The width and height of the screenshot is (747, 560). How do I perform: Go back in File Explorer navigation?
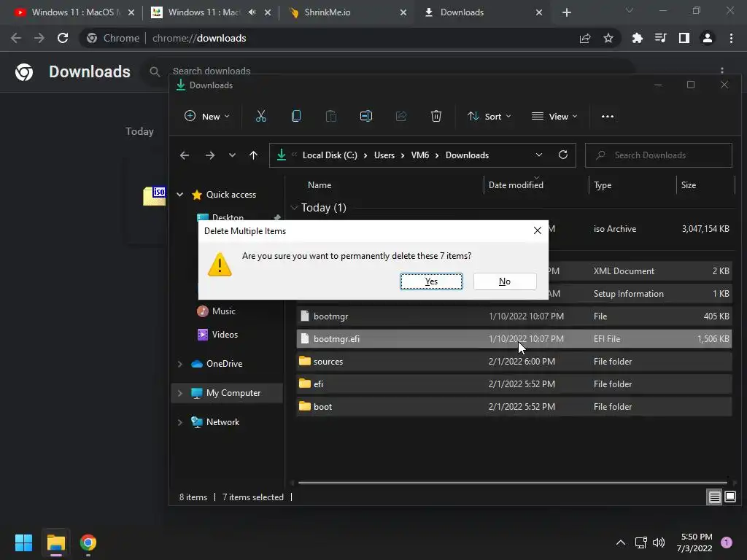[185, 155]
